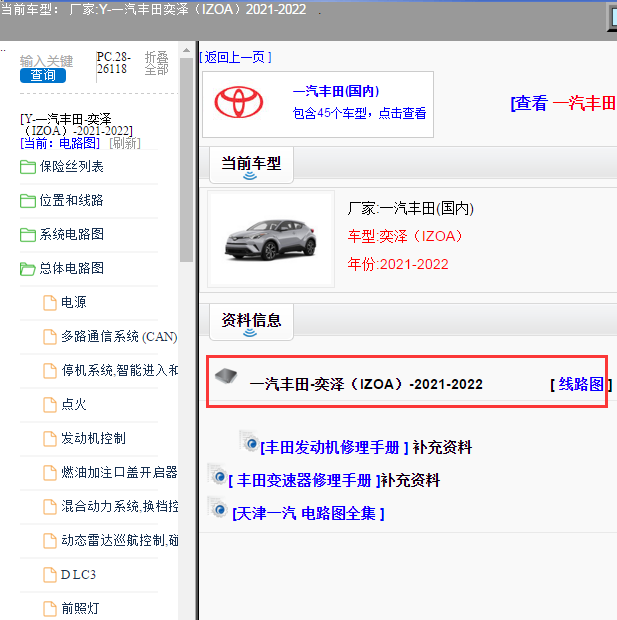Click the icon beside 丰田变速器修理手册

coord(218,474)
